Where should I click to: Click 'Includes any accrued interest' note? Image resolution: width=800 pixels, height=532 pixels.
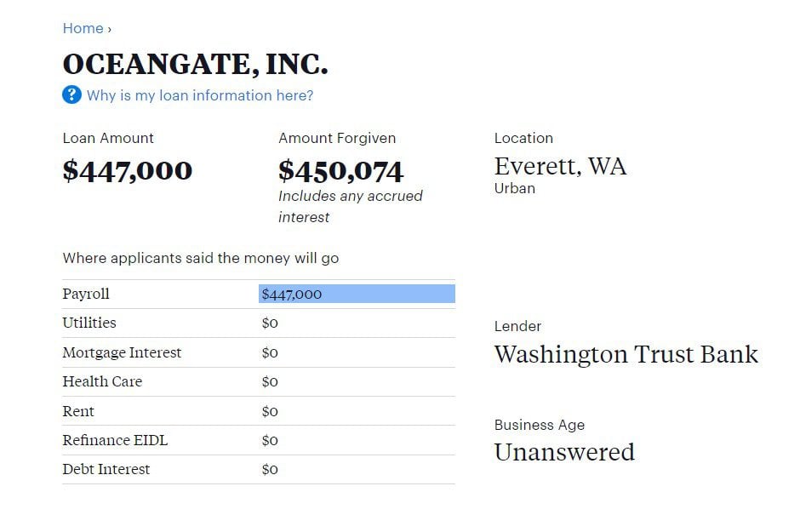pyautogui.click(x=350, y=206)
